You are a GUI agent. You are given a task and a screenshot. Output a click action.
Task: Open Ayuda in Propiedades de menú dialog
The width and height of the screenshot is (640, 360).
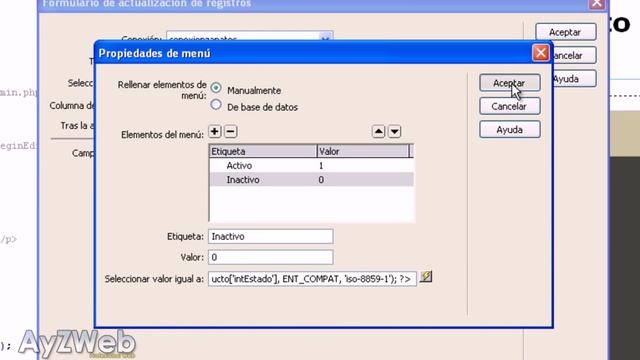point(510,129)
